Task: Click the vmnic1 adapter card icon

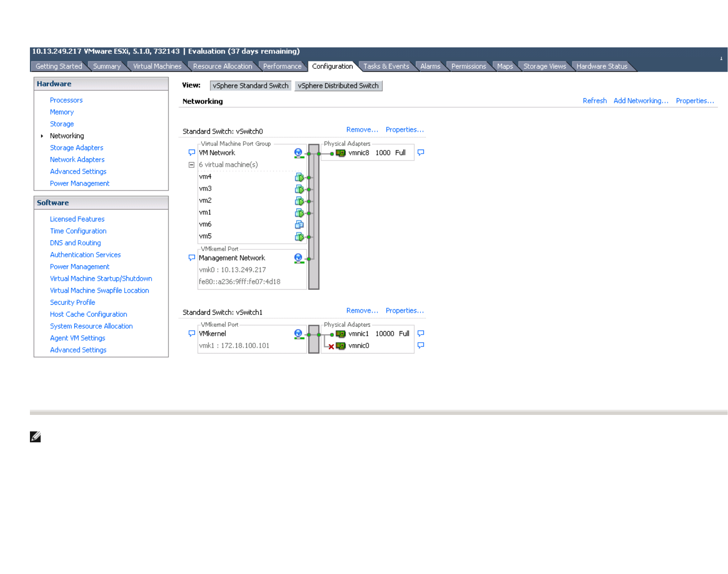Action: (341, 334)
